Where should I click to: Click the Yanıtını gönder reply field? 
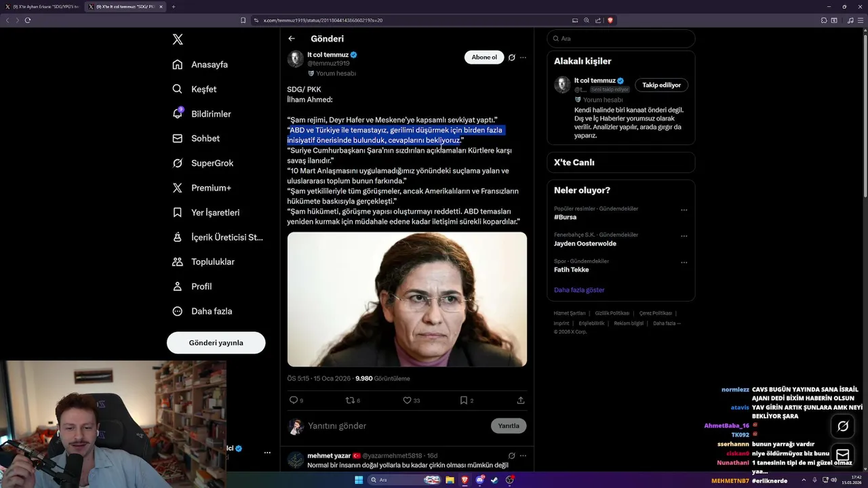click(397, 426)
